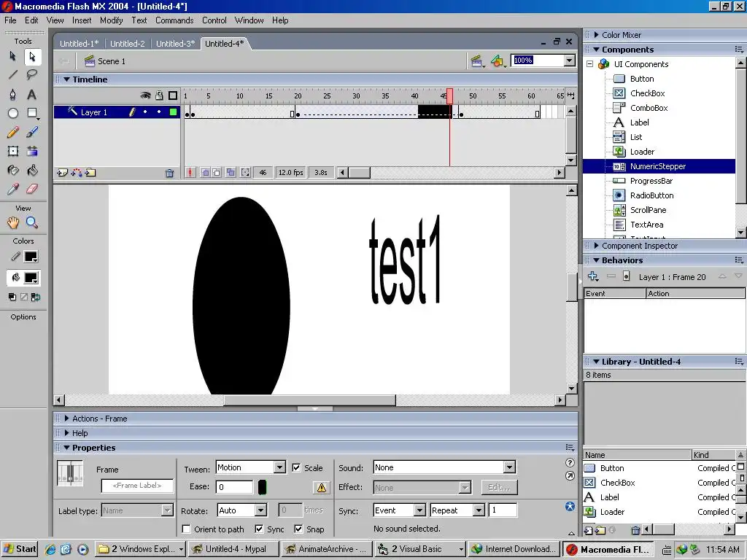Open the Tween type dropdown
Screen dimensions: 747x560
[279, 467]
